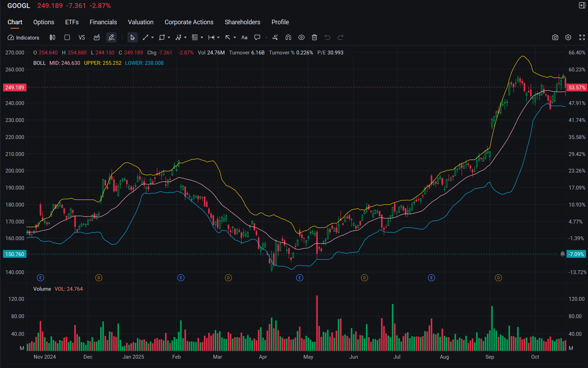Click the VOL: 24.764 readout

coord(69,289)
